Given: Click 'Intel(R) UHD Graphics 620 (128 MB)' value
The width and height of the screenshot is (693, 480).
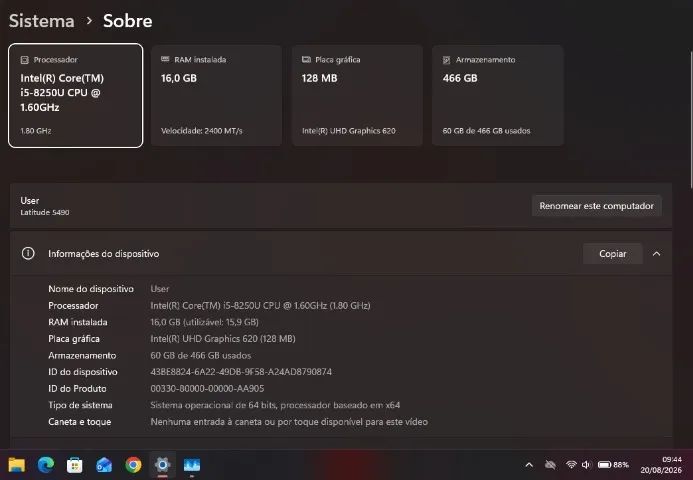Looking at the screenshot, I should (x=223, y=339).
